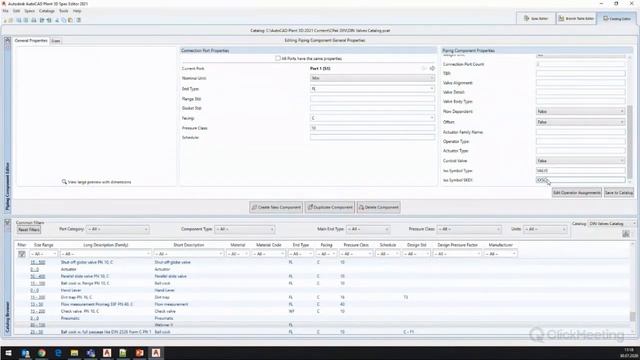Switch to the Sizes tab
The width and height of the screenshot is (640, 360).
coord(56,41)
